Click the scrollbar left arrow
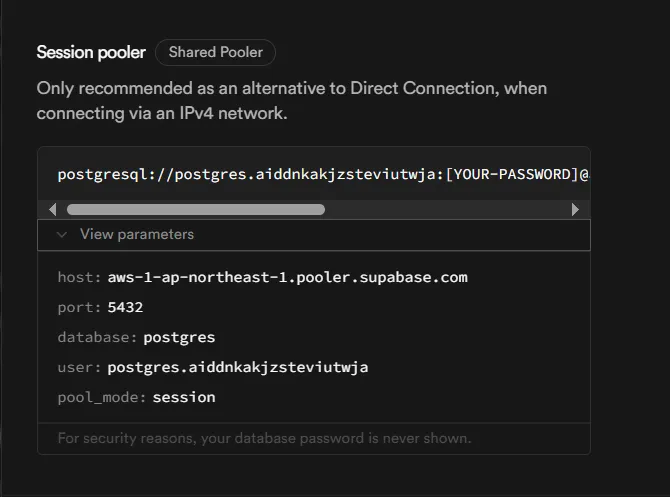Viewport: 670px width, 497px height. [53, 210]
